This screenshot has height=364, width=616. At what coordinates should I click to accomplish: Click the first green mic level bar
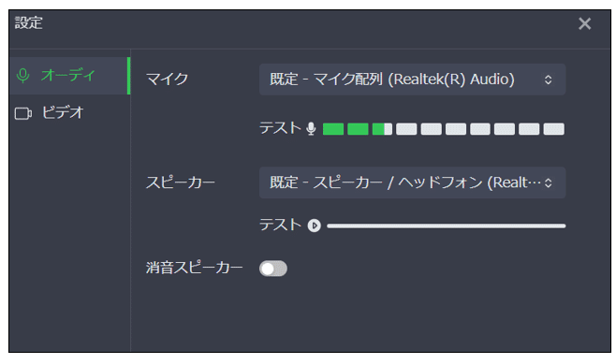click(x=333, y=129)
